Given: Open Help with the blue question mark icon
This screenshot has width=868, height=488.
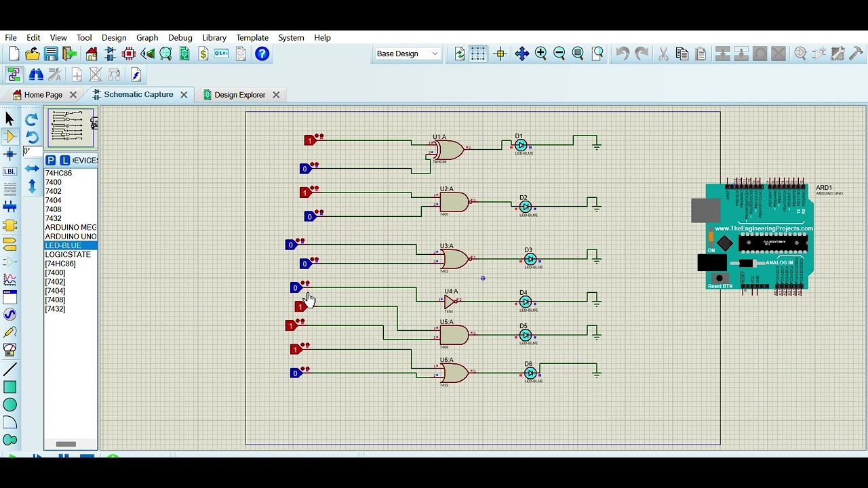Looking at the screenshot, I should pos(262,54).
